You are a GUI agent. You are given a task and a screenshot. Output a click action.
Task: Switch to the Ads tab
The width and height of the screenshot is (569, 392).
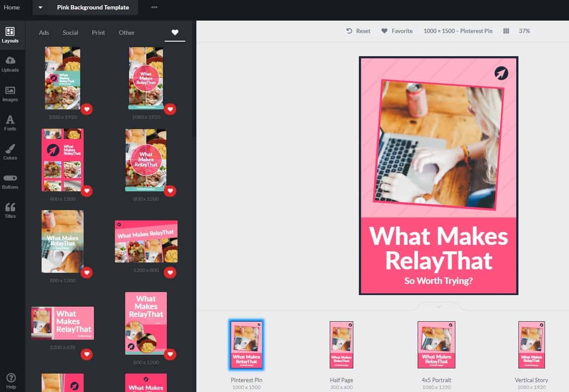click(x=44, y=33)
